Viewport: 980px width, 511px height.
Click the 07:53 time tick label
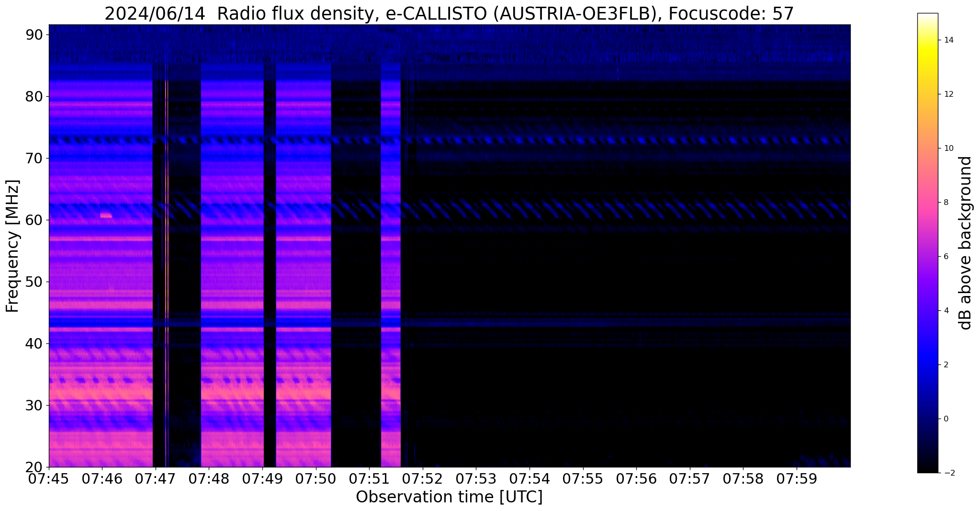click(476, 478)
